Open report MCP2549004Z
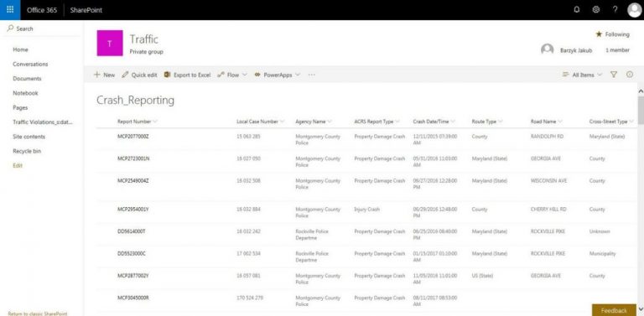This screenshot has height=316, width=644. (x=133, y=180)
